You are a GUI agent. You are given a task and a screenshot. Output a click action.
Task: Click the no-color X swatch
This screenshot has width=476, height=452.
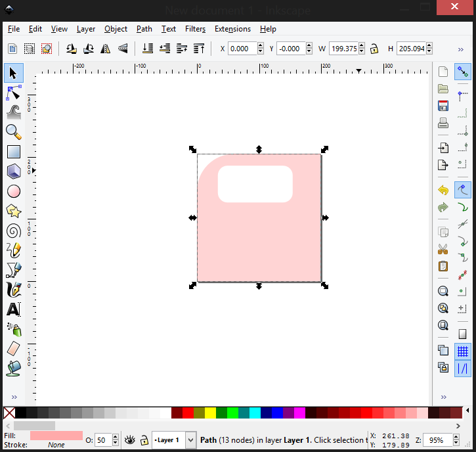click(x=9, y=413)
